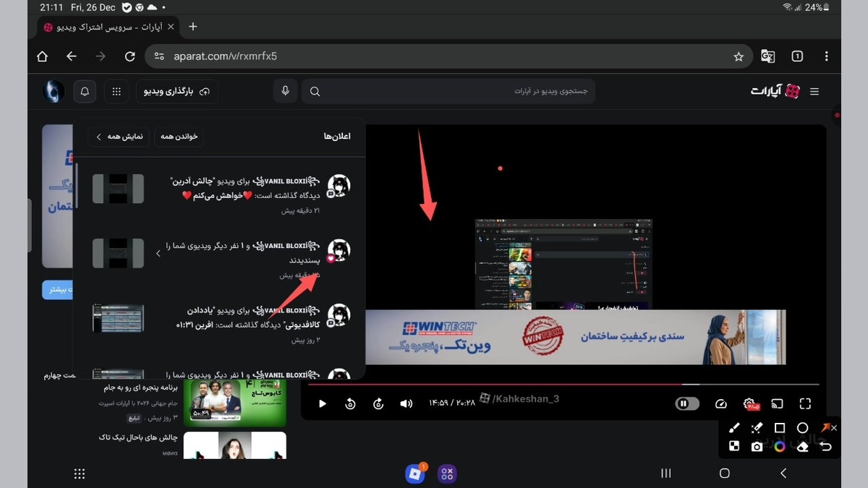
Task: Select the rectangle shape tool
Action: tap(779, 428)
